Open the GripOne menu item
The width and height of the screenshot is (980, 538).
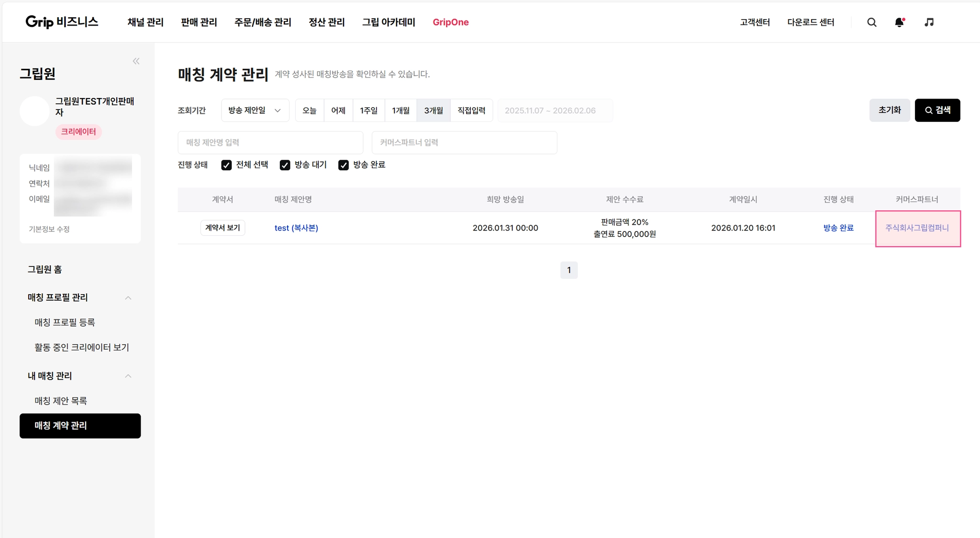[450, 22]
